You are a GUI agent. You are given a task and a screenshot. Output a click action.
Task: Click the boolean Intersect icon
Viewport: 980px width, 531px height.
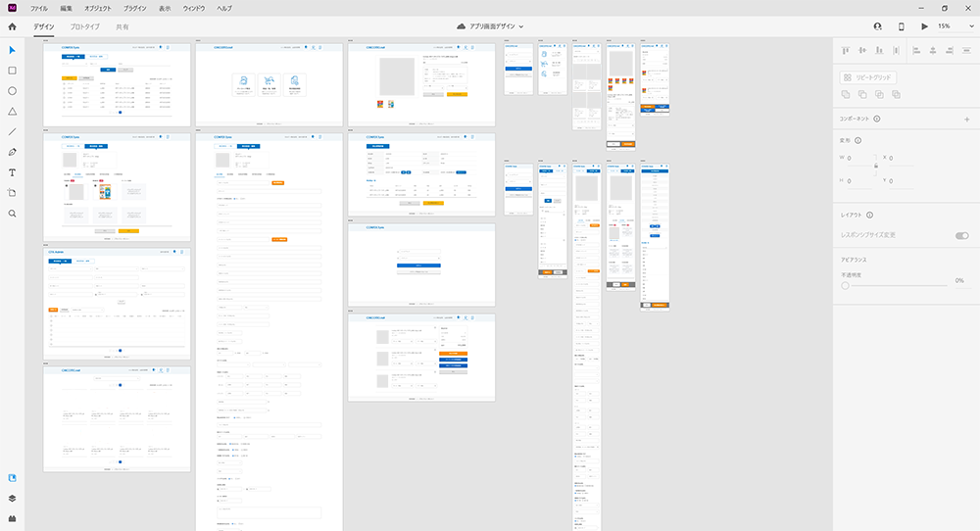pos(879,94)
